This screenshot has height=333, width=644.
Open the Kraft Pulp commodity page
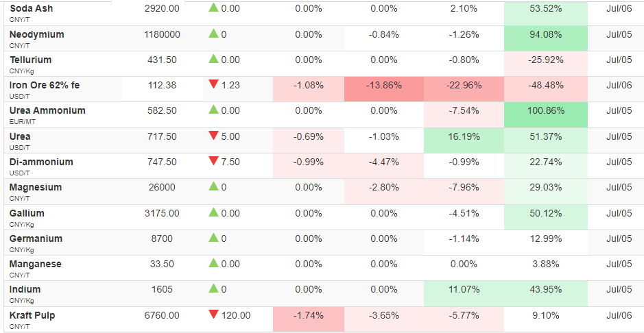(32, 315)
